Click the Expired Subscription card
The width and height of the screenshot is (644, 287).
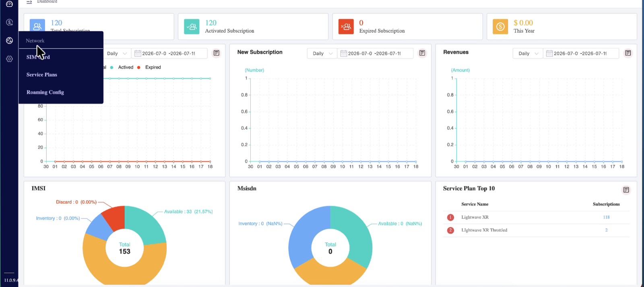coord(407,27)
